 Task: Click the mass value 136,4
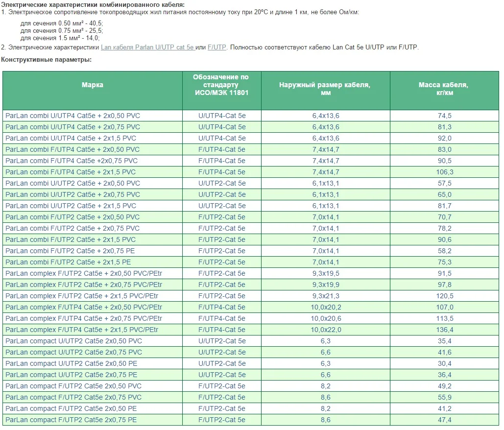pyautogui.click(x=444, y=330)
